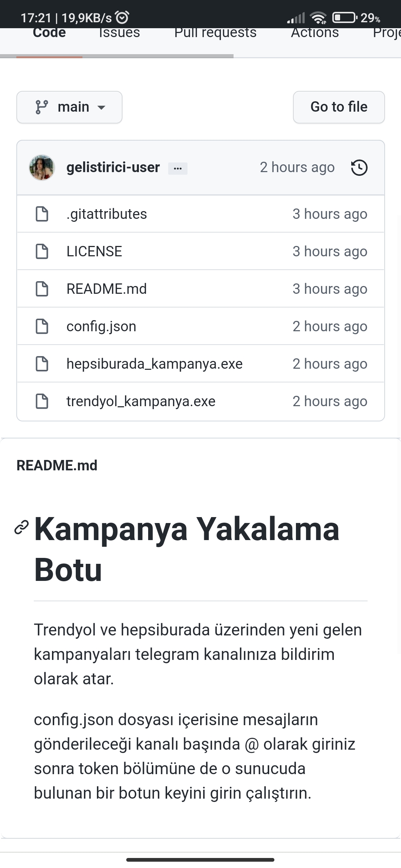This screenshot has height=868, width=401.
Task: Click the branch dropdown caret arrow
Action: (101, 108)
